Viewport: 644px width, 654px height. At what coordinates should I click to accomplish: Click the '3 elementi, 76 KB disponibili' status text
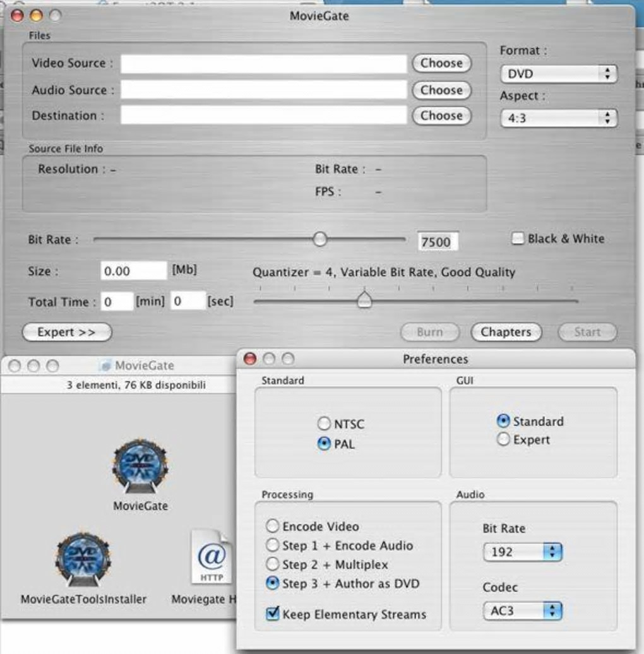point(136,384)
